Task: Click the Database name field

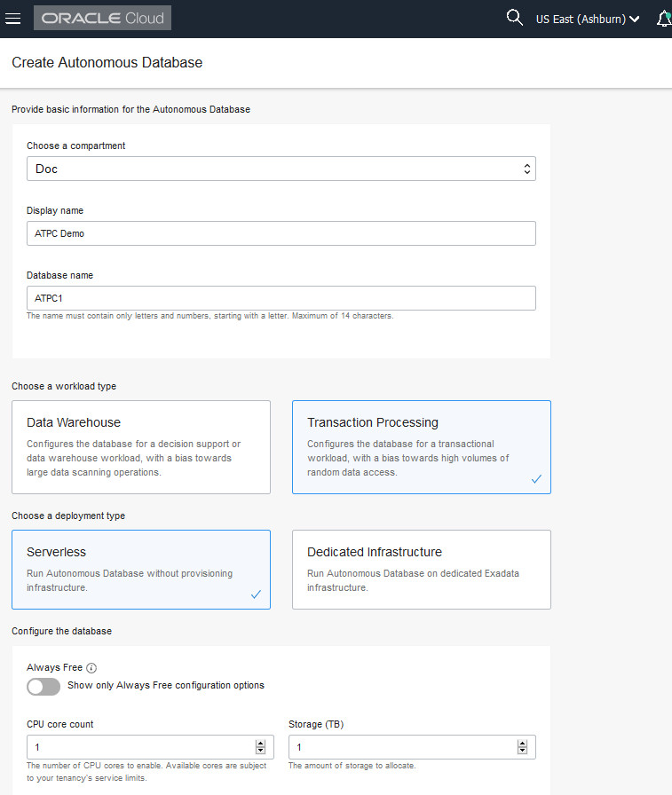Action: point(281,298)
